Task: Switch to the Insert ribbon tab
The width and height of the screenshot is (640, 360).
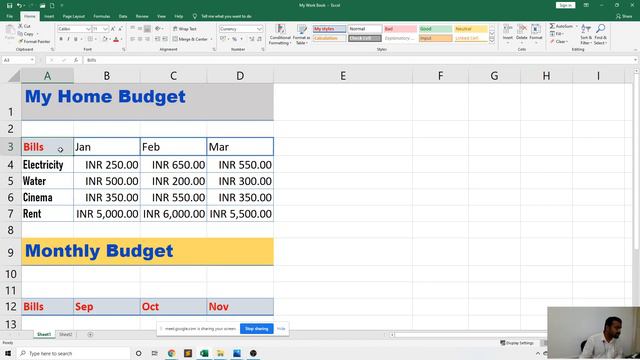Action: click(49, 16)
